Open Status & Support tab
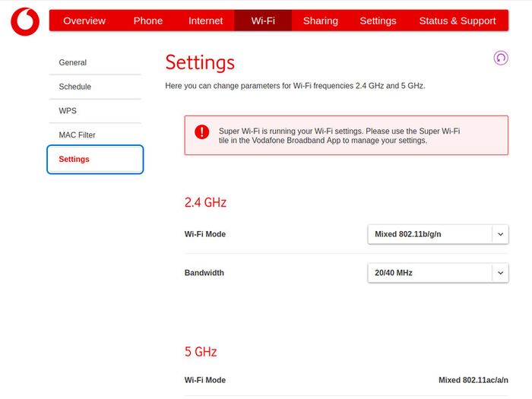This screenshot has height=399, width=532. pos(458,21)
